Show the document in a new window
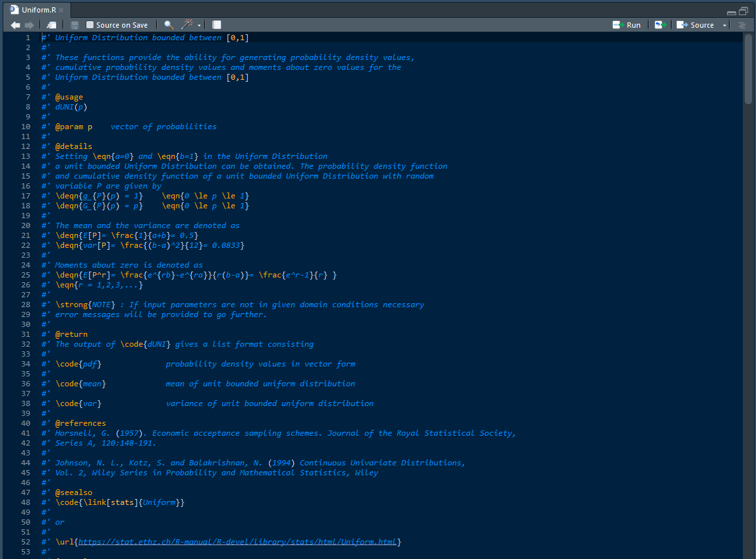The image size is (756, 559). 51,25
